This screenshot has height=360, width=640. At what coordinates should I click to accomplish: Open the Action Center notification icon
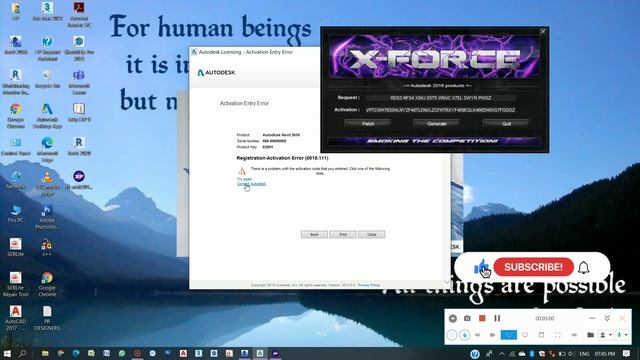pyautogui.click(x=626, y=353)
